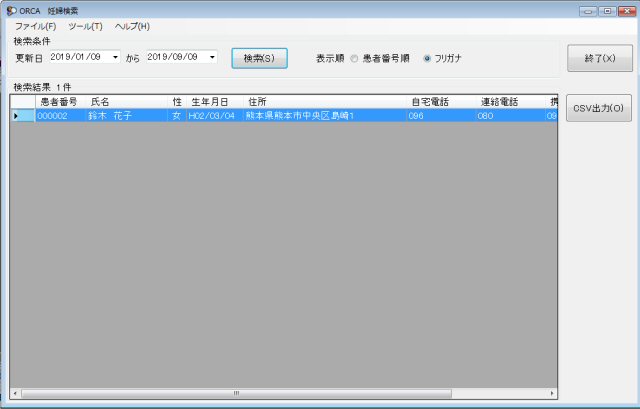Minimize the ORCA window

(588, 11)
